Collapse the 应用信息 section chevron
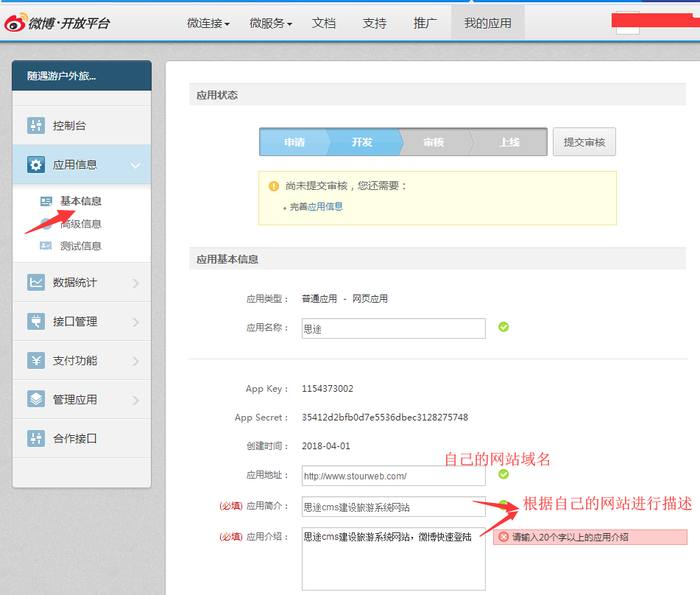The image size is (700, 595). click(x=135, y=165)
